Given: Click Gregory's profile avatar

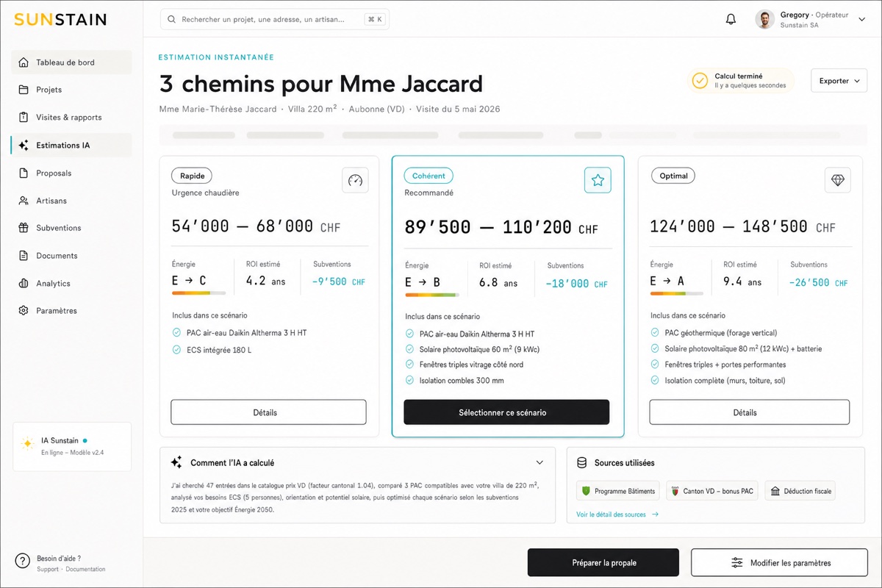Looking at the screenshot, I should [764, 20].
